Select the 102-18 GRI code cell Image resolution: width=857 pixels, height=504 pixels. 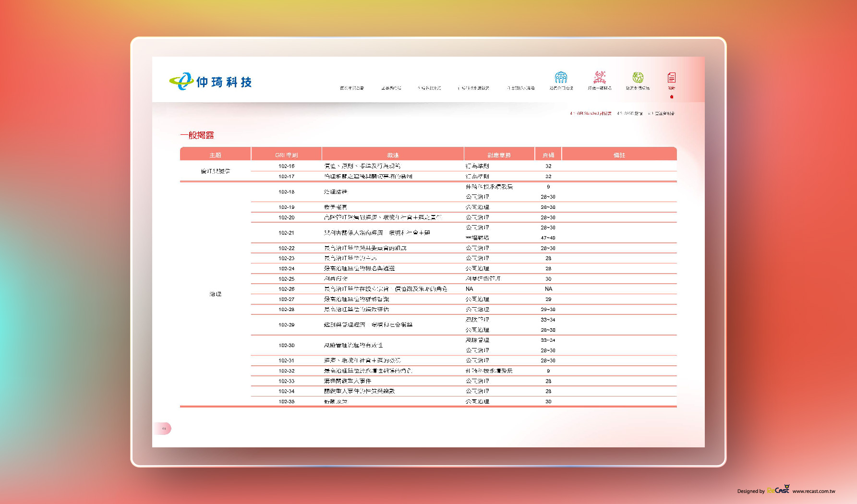coord(287,192)
